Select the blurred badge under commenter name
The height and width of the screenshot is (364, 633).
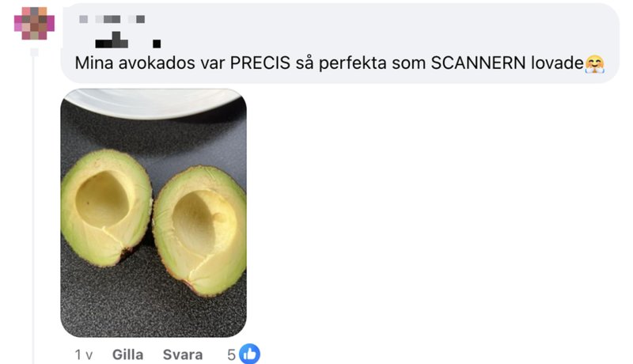coord(128,40)
